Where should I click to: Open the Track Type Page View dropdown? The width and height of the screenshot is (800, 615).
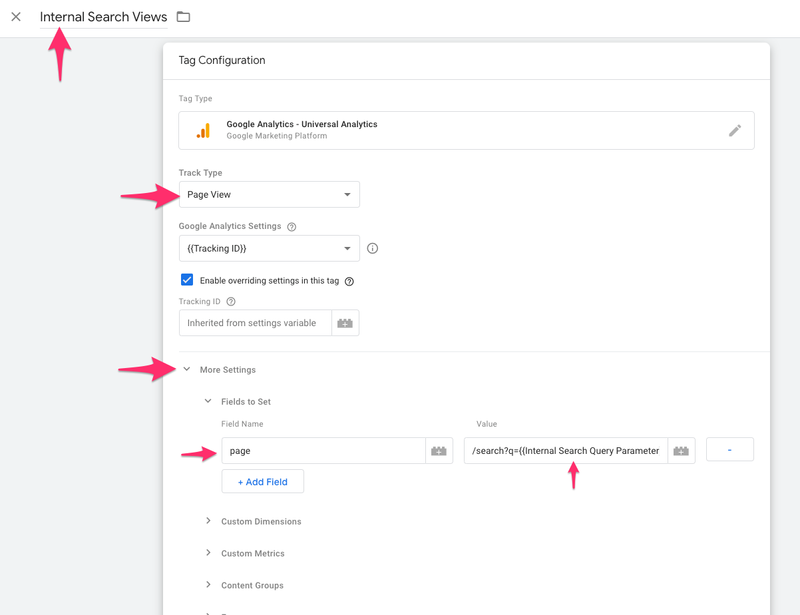(x=269, y=194)
